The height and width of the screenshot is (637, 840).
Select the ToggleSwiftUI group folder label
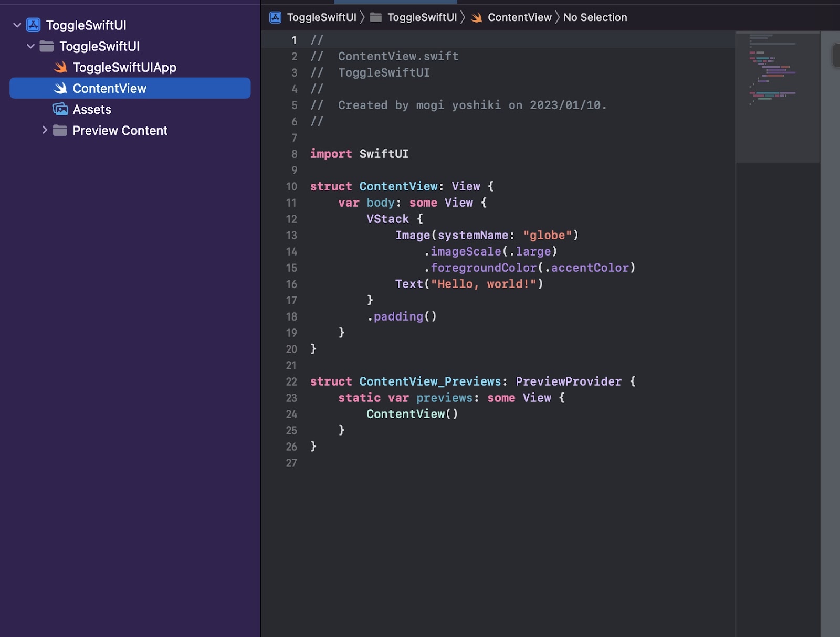tap(100, 46)
